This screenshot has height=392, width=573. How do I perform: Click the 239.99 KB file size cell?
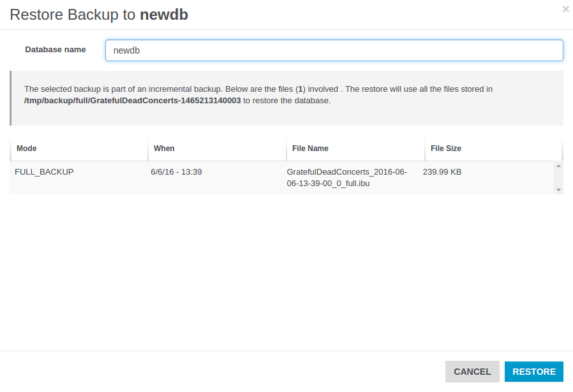442,172
